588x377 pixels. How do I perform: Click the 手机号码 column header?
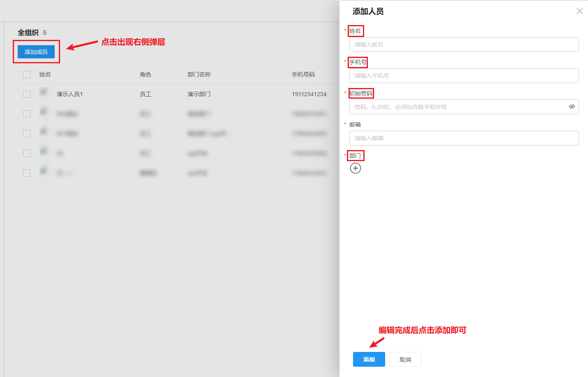click(x=304, y=74)
